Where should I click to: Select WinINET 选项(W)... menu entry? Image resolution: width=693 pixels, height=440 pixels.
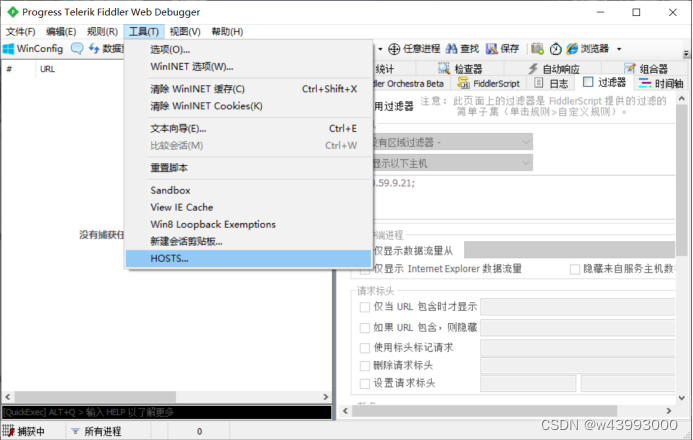(x=248, y=67)
